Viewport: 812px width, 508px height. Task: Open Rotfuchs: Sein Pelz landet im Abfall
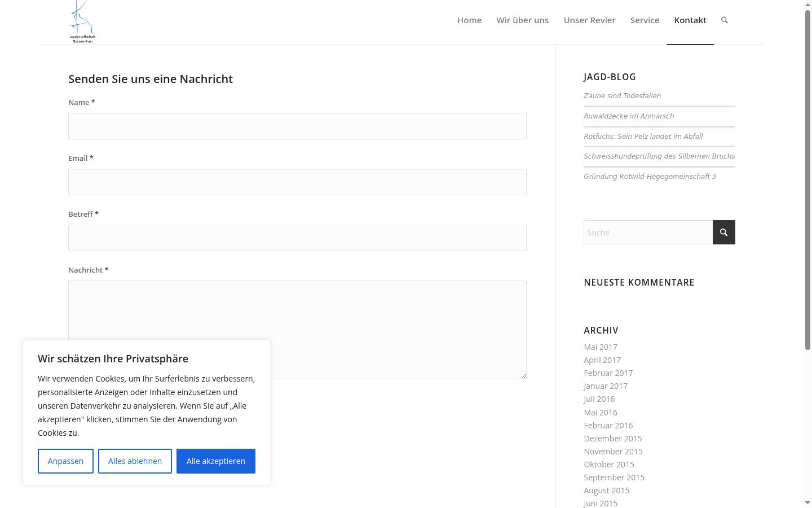[x=643, y=137]
